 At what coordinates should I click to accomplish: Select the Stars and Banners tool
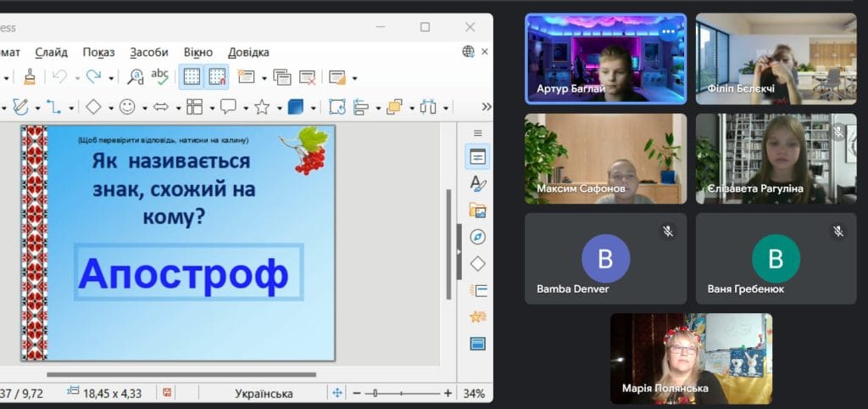[x=262, y=106]
